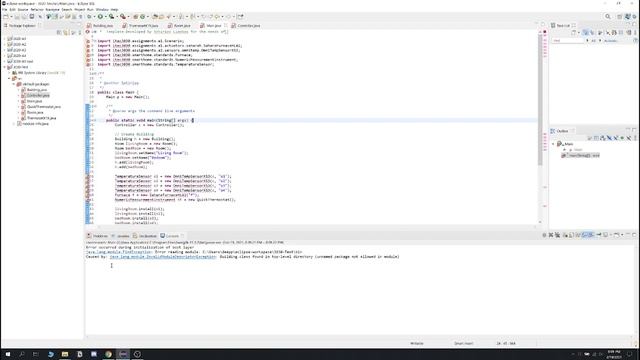Collapse the Main class in Outline
Screen dimensions: 640x360
coord(553,144)
